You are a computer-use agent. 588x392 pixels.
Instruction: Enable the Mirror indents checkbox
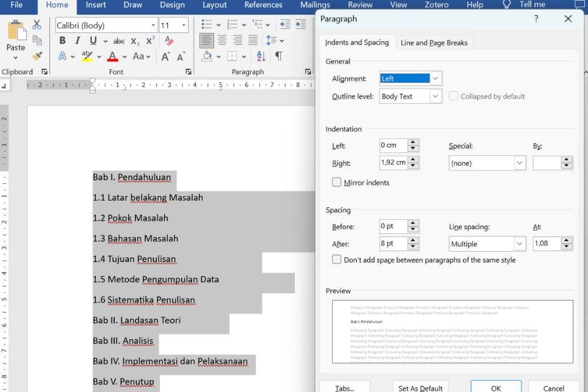click(337, 183)
